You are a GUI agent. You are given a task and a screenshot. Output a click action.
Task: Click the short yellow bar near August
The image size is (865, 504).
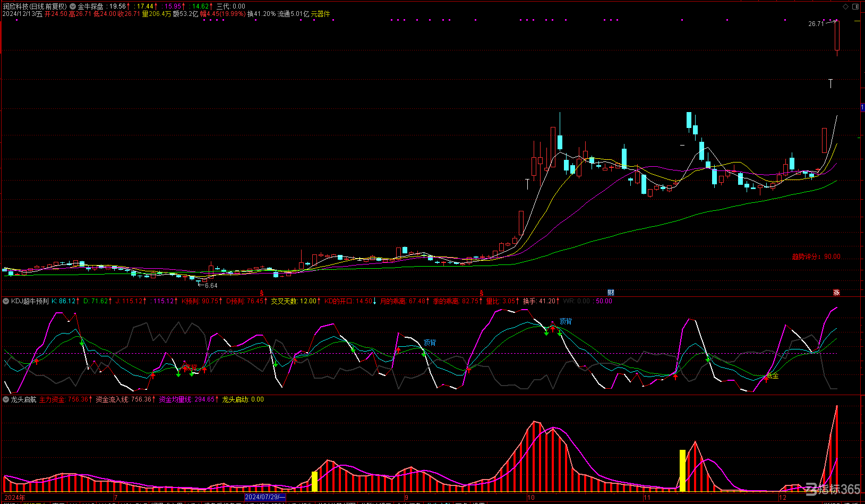(x=314, y=481)
